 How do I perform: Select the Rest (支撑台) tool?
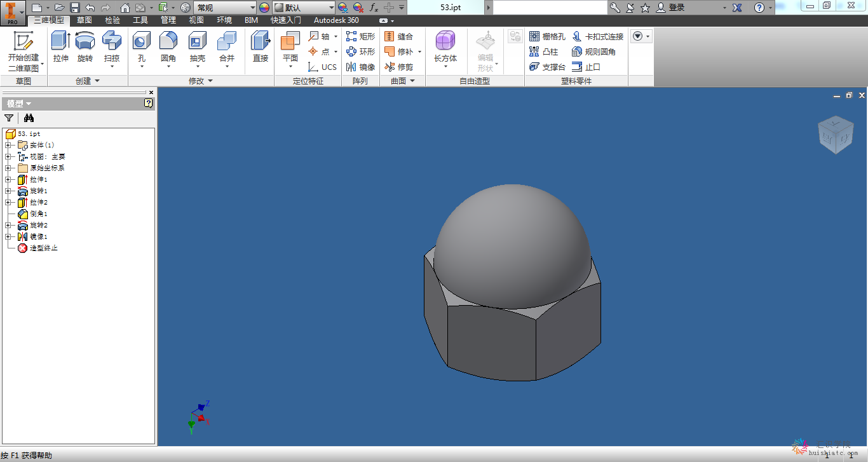[548, 67]
